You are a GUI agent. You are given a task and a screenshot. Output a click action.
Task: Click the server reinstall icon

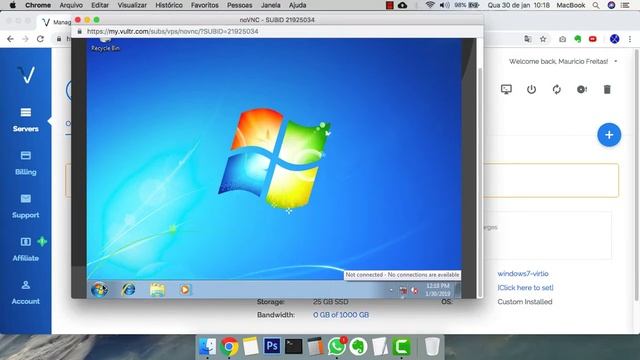[582, 89]
